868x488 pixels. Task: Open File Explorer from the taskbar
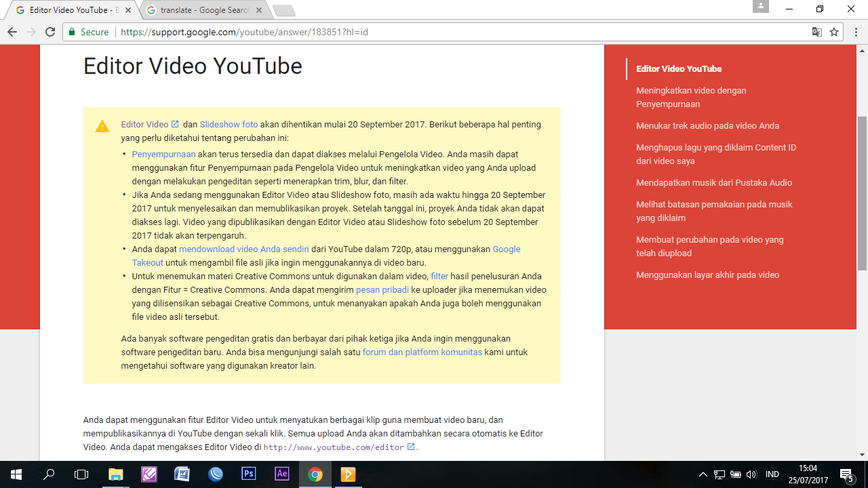[x=116, y=474]
